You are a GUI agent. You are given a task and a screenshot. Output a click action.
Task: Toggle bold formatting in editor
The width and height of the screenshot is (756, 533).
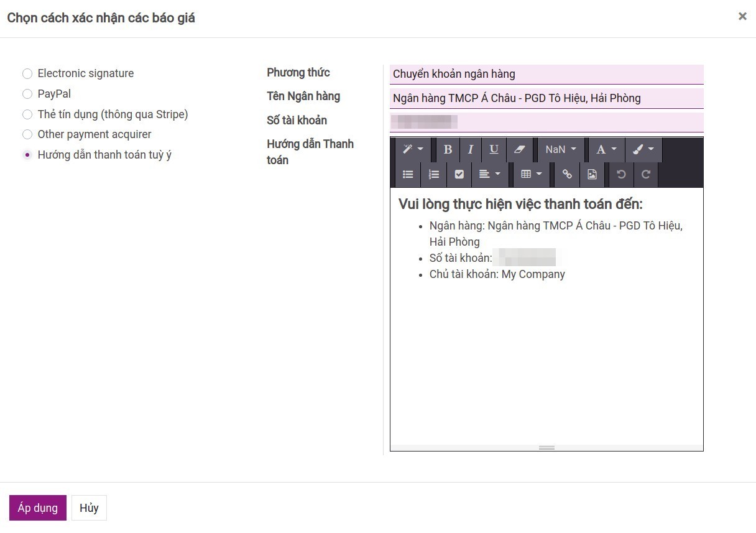(448, 149)
